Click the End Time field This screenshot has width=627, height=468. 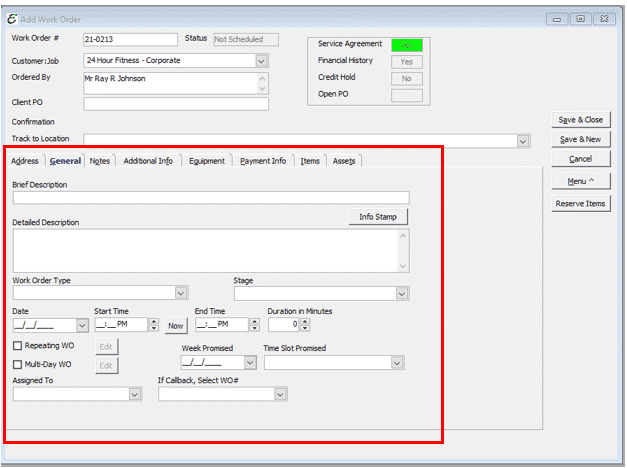tap(222, 324)
